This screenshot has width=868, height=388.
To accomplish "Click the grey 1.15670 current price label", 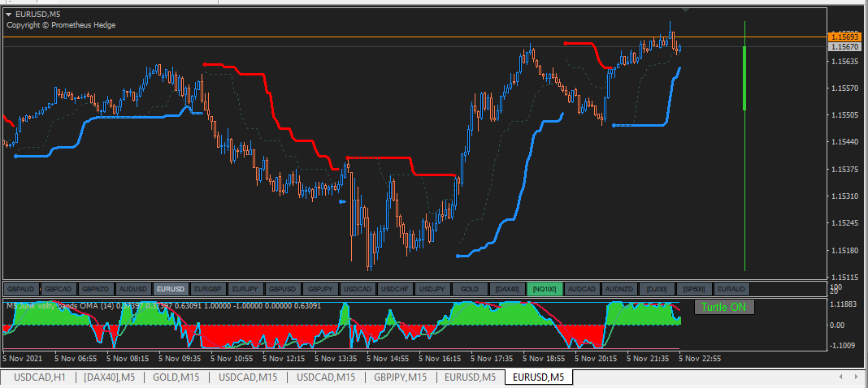I will tap(844, 47).
